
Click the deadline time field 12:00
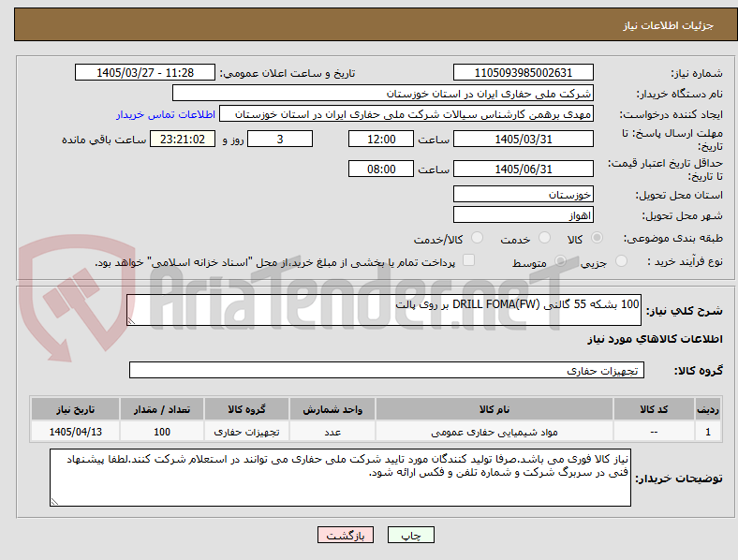tap(381, 139)
